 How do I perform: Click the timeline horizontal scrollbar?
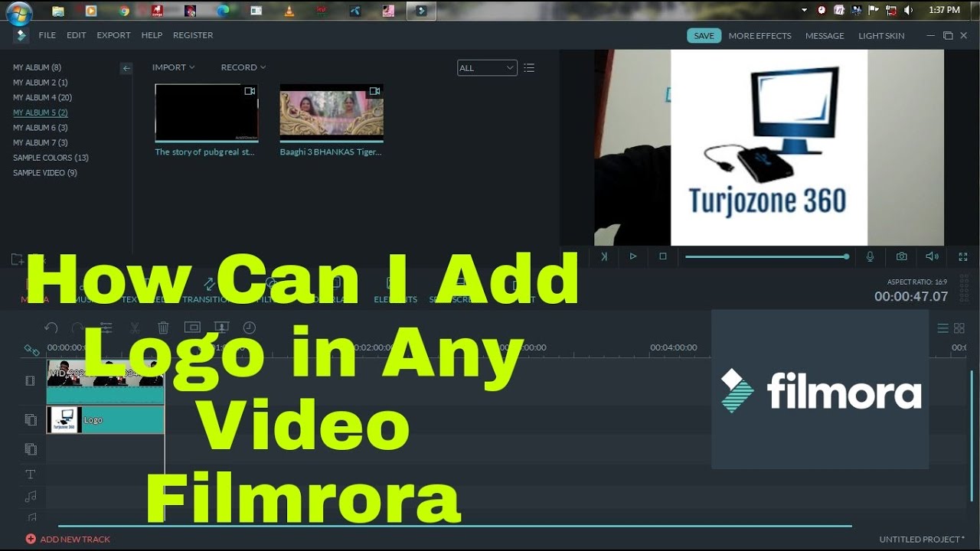pyautogui.click(x=455, y=526)
